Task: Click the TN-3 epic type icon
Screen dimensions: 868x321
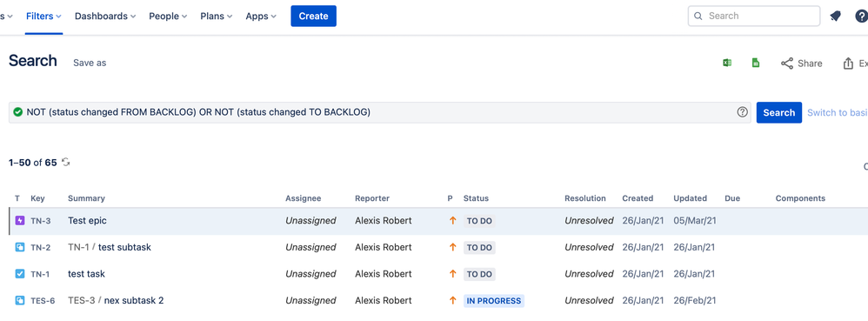Action: 20,221
